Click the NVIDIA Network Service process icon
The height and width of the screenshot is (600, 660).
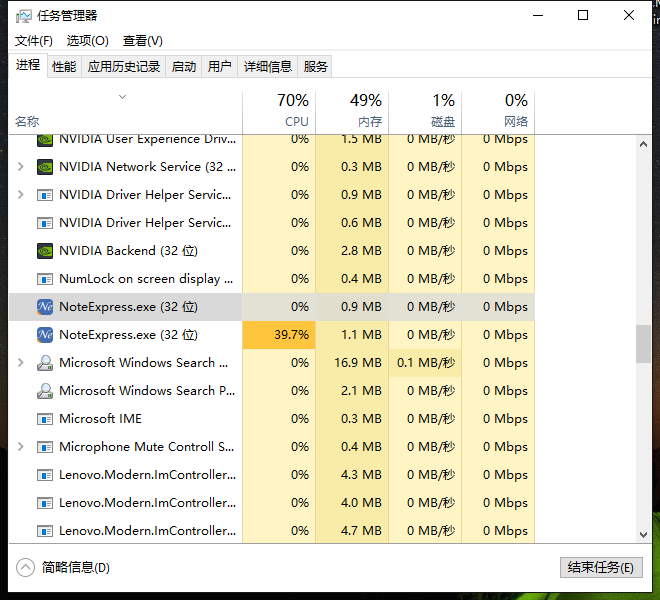coord(45,167)
